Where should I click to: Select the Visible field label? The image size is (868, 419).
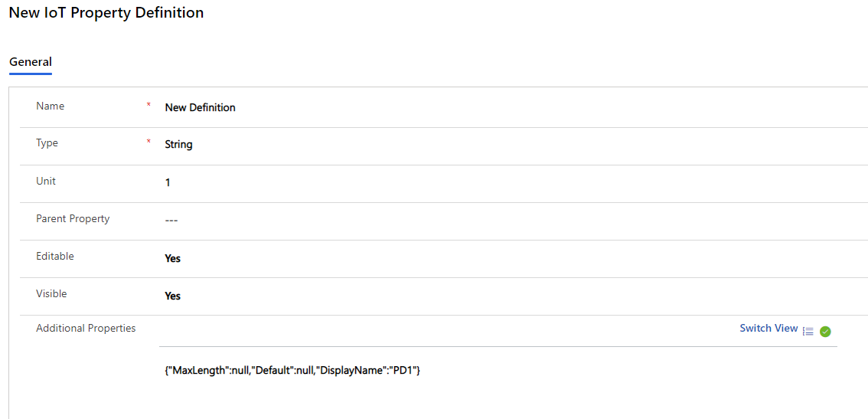51,293
